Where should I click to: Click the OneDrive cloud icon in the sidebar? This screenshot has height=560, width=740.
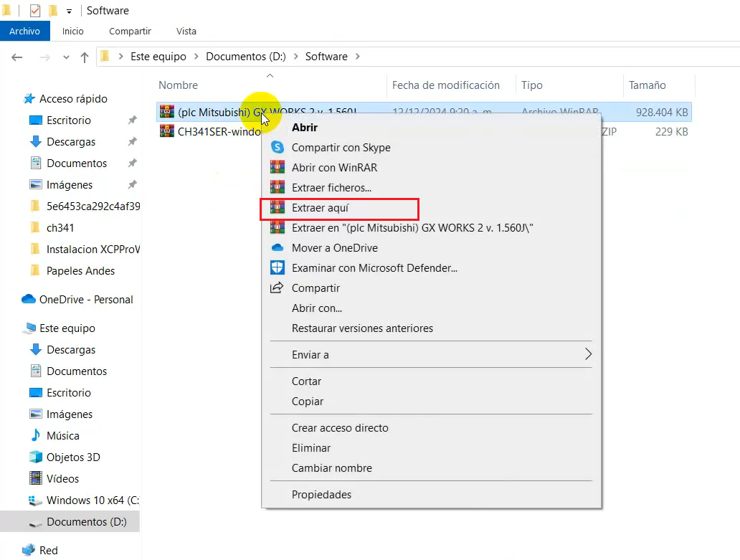tap(29, 299)
